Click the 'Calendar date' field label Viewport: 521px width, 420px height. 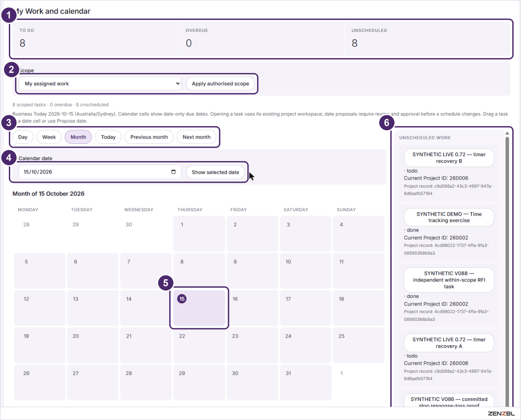35,158
